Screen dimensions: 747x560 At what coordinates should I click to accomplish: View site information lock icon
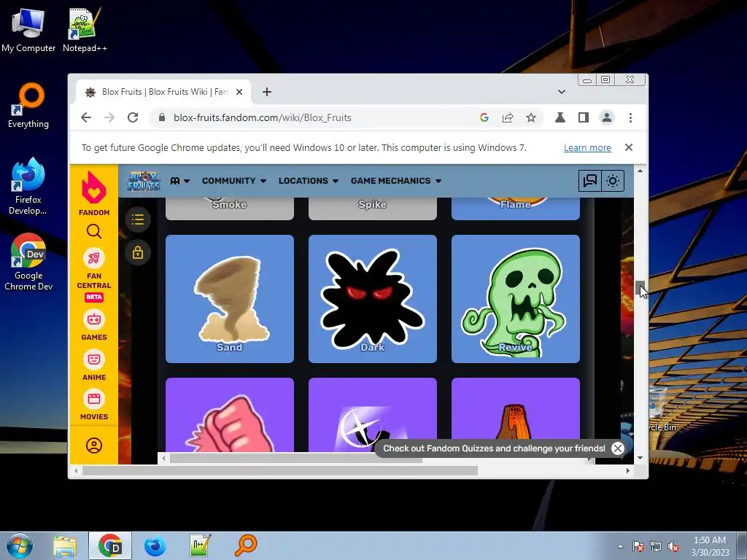click(x=161, y=117)
